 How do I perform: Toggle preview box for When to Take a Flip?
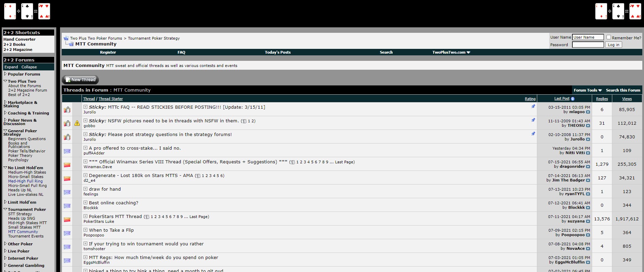pyautogui.click(x=86, y=230)
